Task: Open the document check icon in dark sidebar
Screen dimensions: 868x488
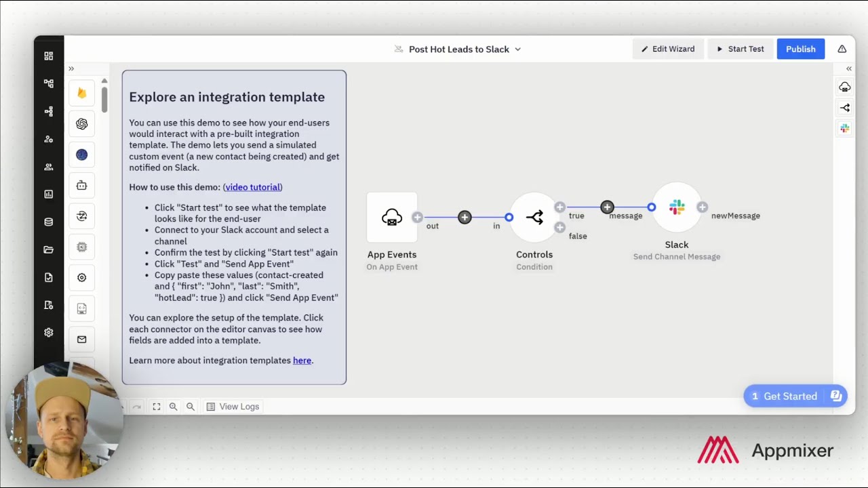Action: pyautogui.click(x=49, y=277)
